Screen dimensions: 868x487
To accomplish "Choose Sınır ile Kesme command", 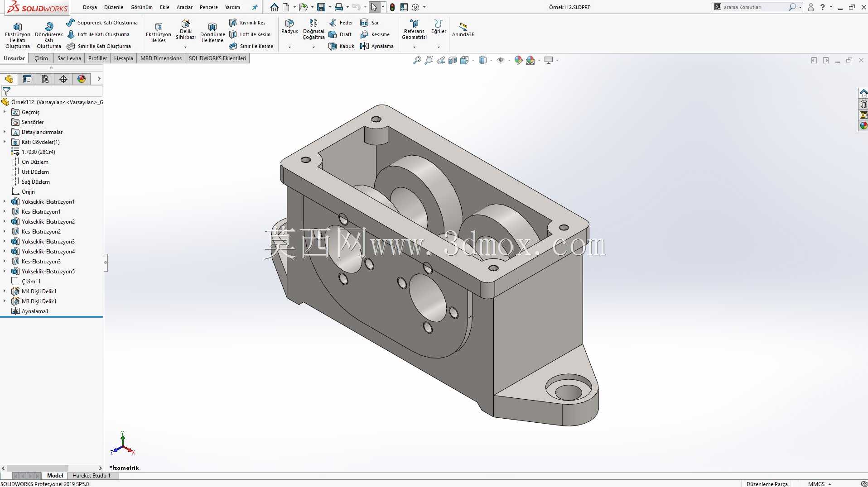I will click(x=251, y=46).
